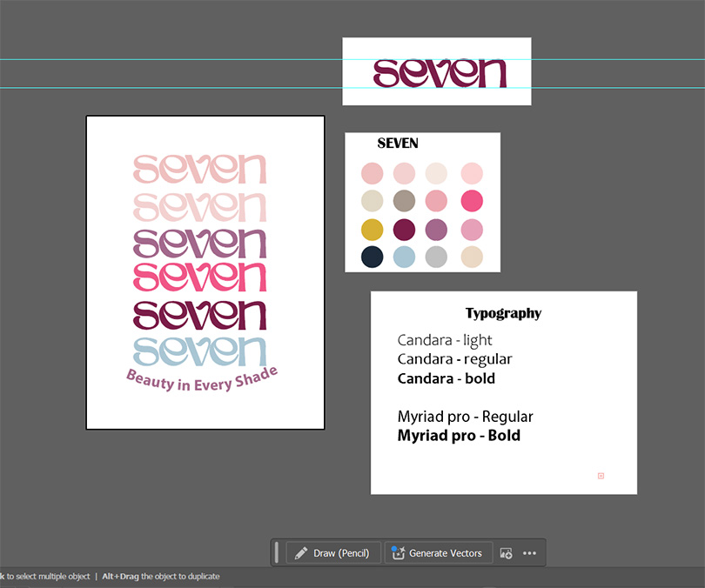Viewport: 705px width, 588px height.
Task: Click the add image icon in the taskbar
Action: (506, 553)
